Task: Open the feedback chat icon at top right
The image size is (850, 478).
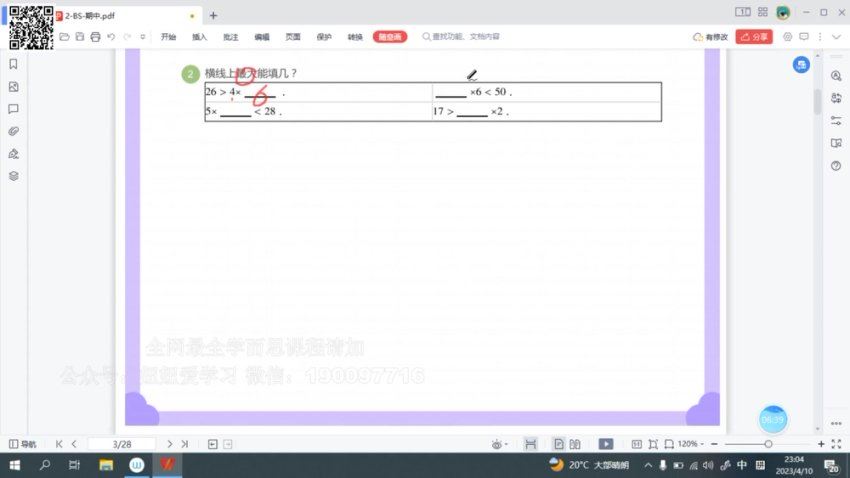Action: point(804,37)
